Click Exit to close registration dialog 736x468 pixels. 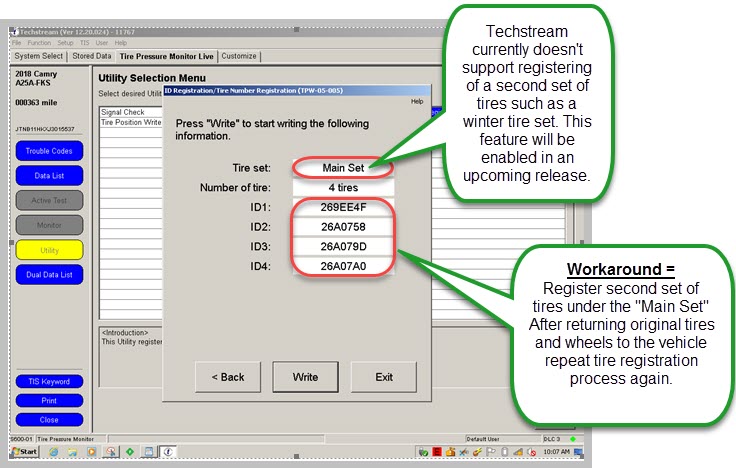384,377
